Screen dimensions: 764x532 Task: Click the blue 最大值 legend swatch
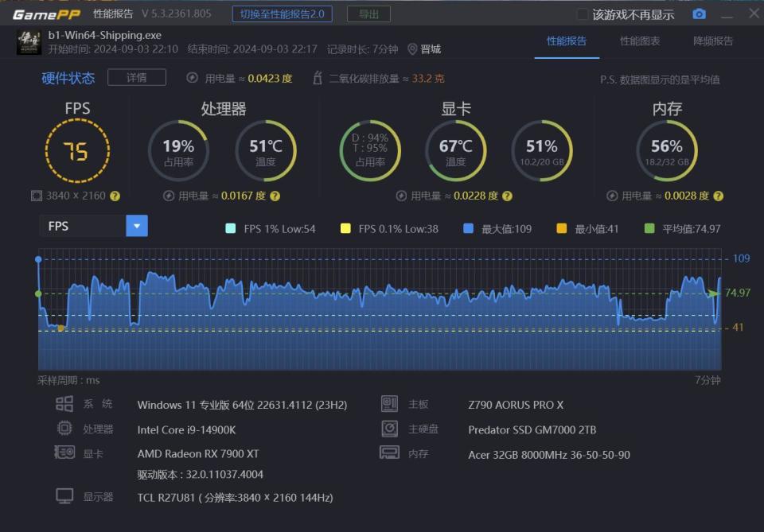pos(468,228)
